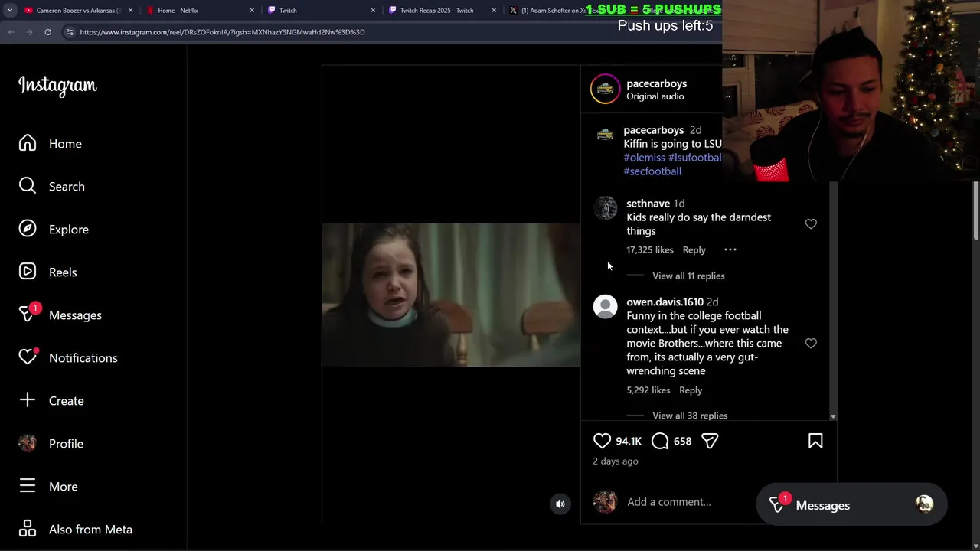The image size is (980, 551).
Task: Open comments bubble icon showing 658
Action: [660, 441]
